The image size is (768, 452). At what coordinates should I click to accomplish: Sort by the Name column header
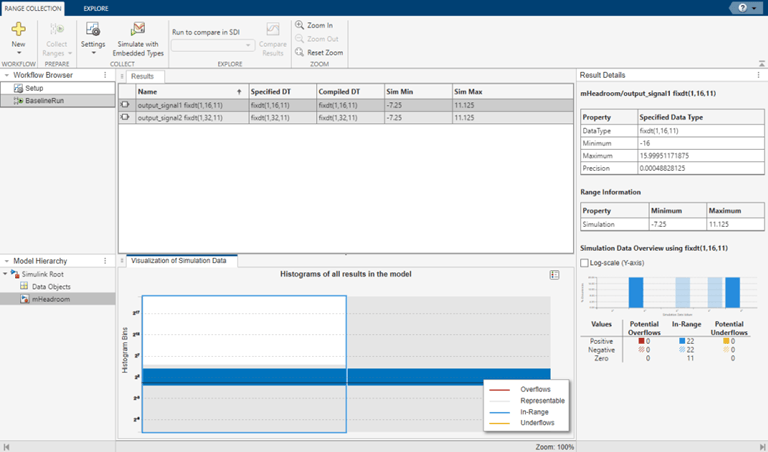[192, 92]
